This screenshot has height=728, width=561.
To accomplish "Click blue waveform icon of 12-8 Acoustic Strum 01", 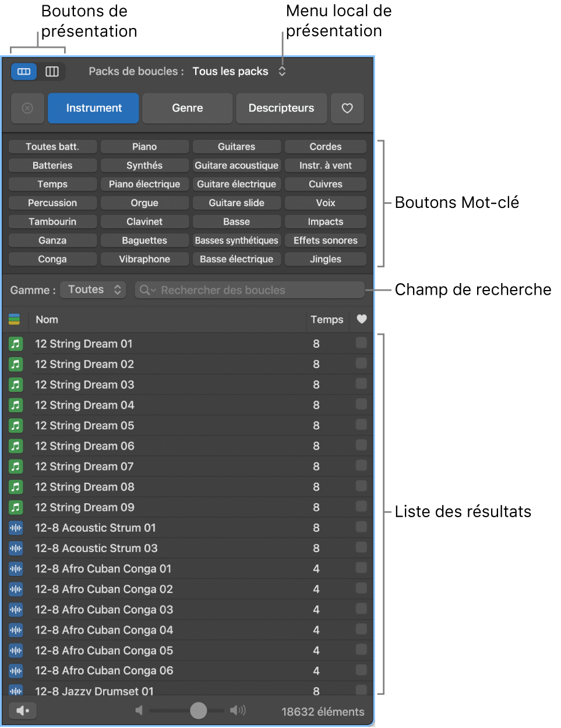I will click(16, 528).
